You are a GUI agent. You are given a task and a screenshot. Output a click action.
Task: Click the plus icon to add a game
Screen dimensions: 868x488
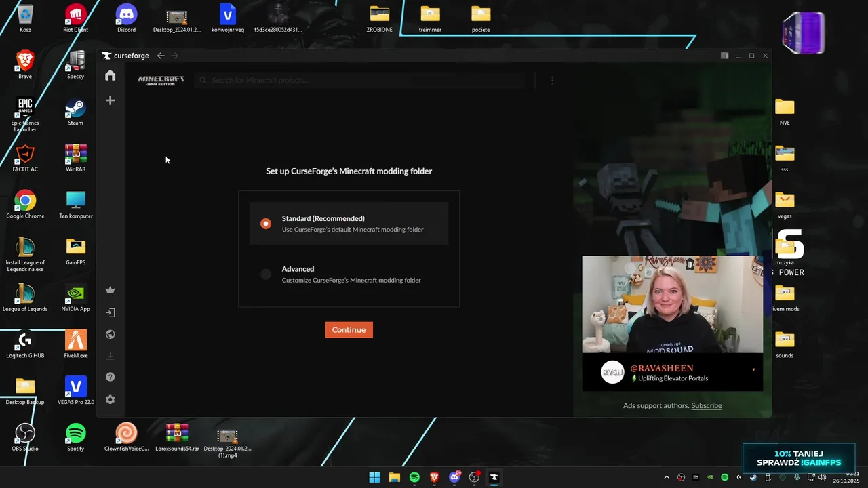[x=110, y=100]
